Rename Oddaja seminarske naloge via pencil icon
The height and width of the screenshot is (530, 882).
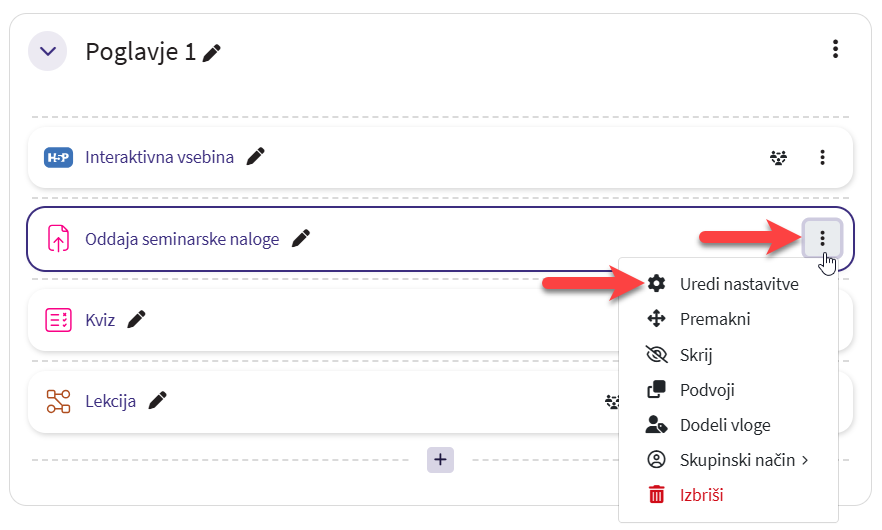[301, 238]
